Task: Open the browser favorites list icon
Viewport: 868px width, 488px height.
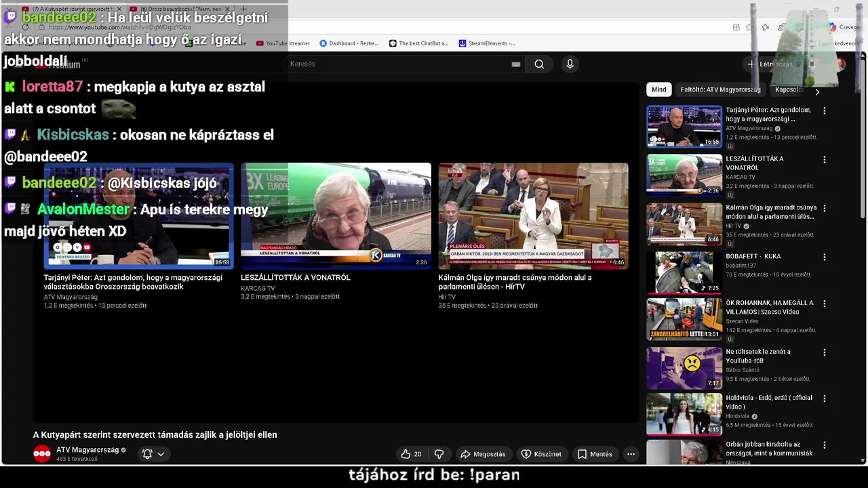Action: pyautogui.click(x=766, y=27)
